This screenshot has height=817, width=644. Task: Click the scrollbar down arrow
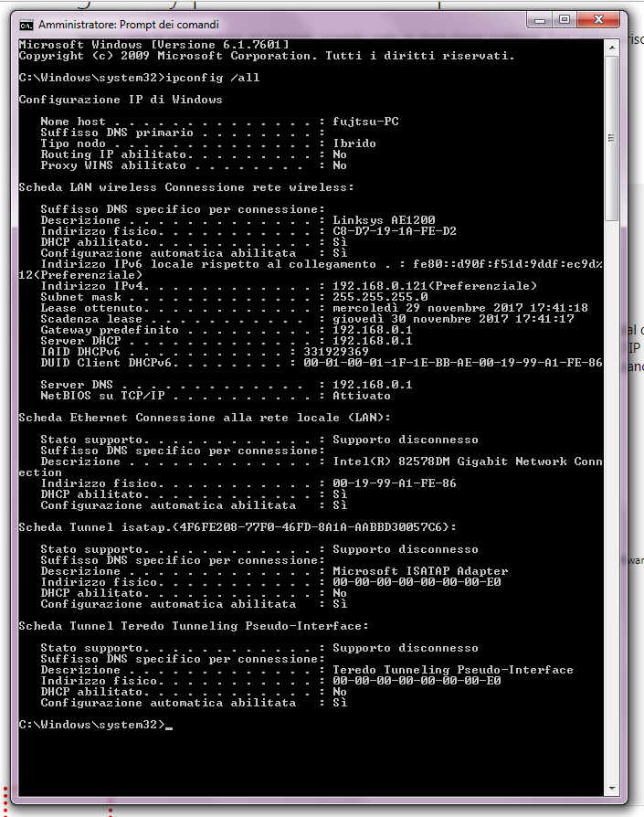pos(612,789)
